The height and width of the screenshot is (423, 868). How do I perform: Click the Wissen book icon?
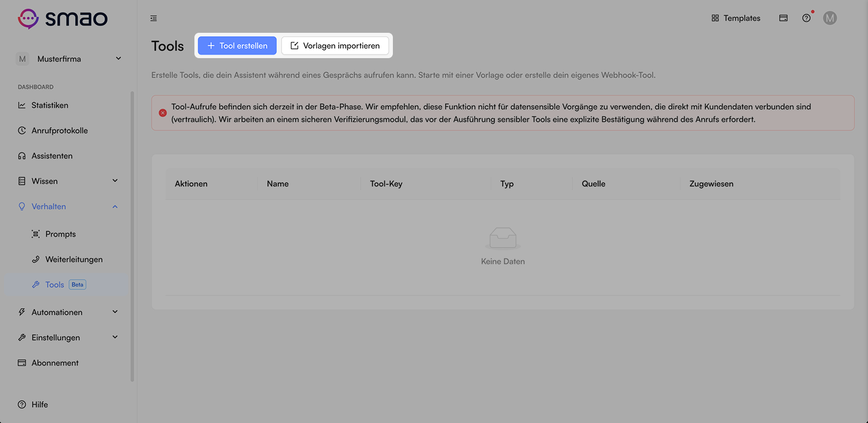coord(22,181)
